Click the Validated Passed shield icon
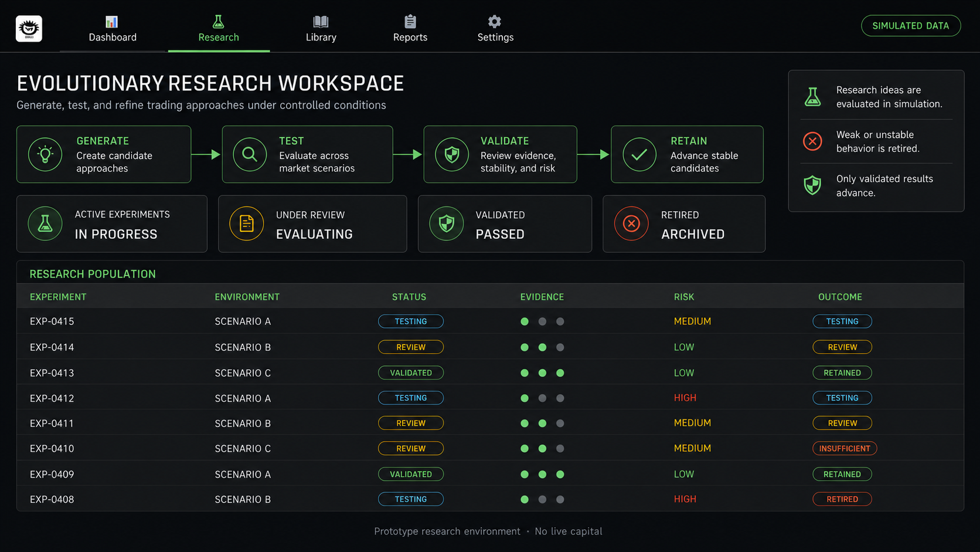This screenshot has width=980, height=552. (x=447, y=223)
